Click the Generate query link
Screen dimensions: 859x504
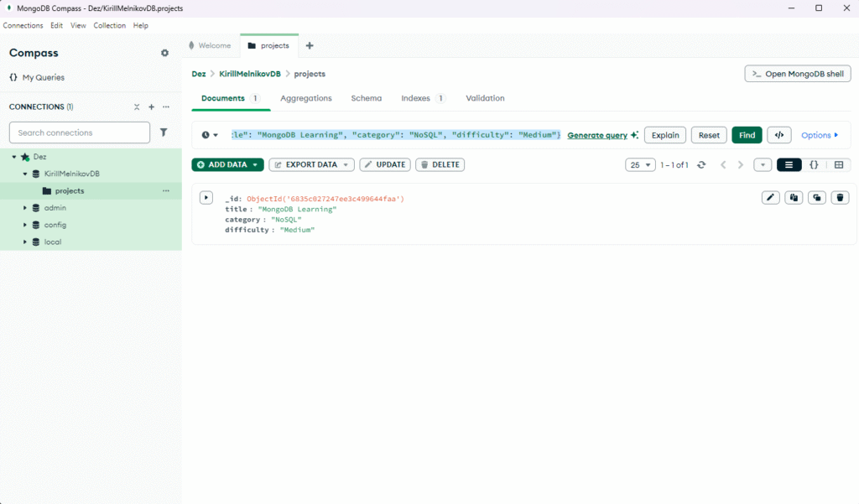point(597,135)
